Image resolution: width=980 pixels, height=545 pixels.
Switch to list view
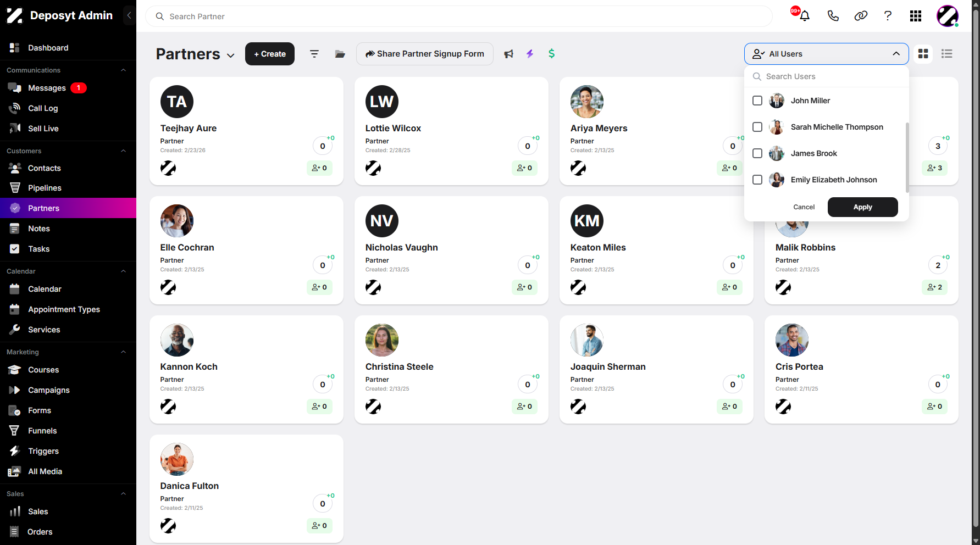click(947, 54)
